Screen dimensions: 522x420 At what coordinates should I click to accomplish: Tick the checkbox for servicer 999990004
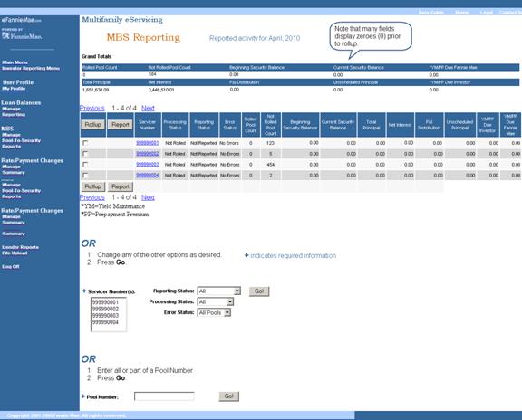pyautogui.click(x=85, y=175)
